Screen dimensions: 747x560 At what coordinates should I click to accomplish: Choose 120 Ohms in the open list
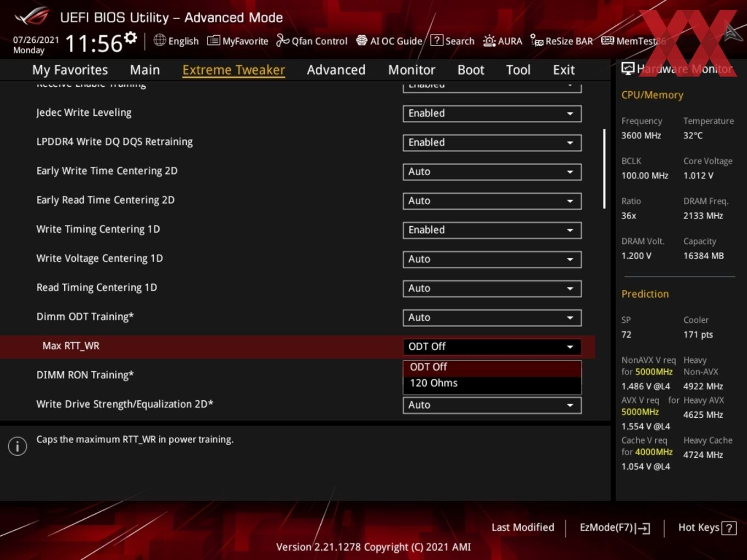click(x=492, y=383)
